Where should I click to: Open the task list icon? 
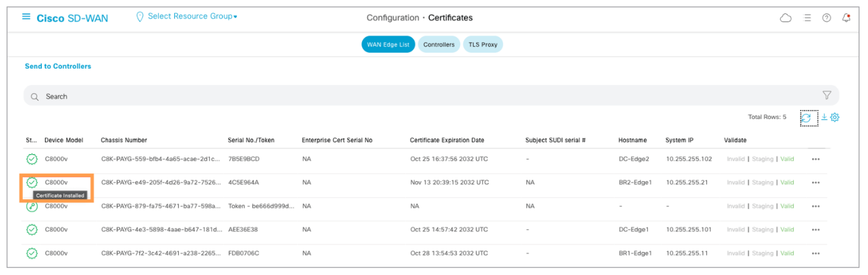[x=808, y=18]
